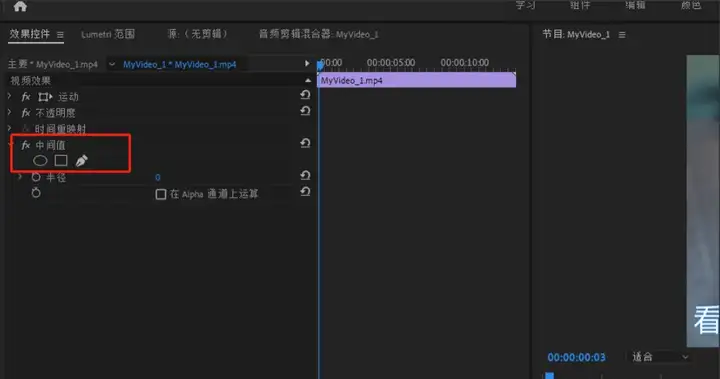
Task: Reset the 不透明度 effect
Action: click(x=305, y=111)
